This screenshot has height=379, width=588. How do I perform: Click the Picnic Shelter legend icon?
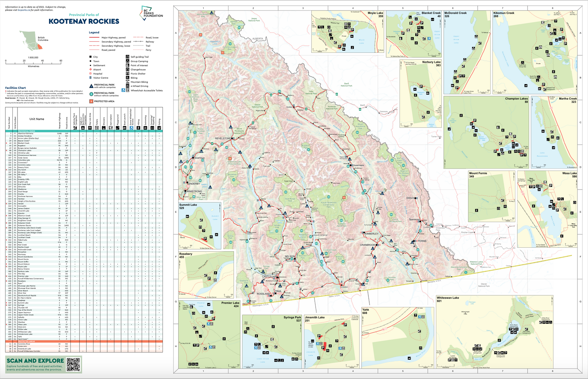(128, 74)
